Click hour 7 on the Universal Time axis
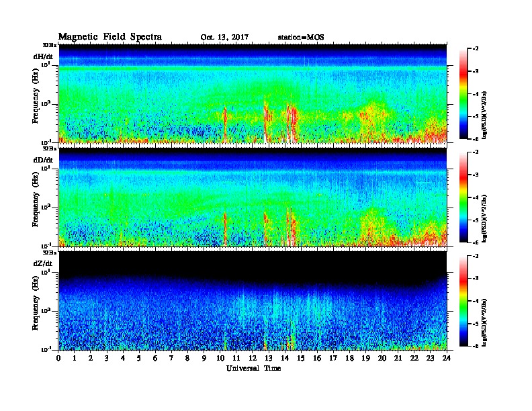 (171, 358)
